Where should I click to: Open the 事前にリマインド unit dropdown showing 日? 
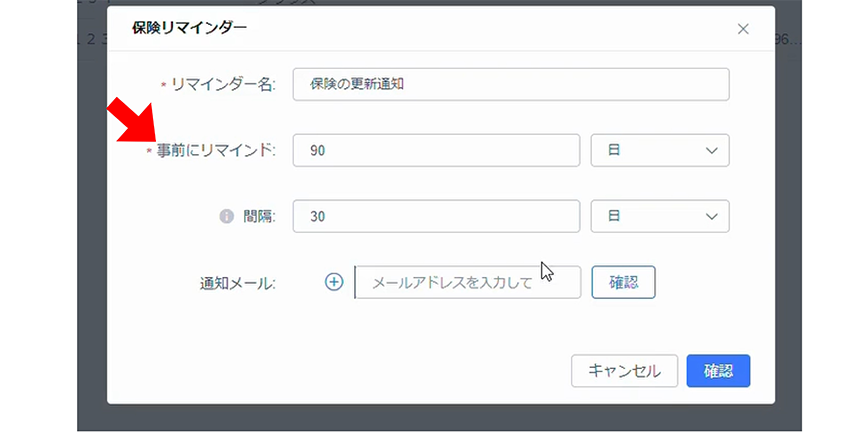click(x=660, y=150)
